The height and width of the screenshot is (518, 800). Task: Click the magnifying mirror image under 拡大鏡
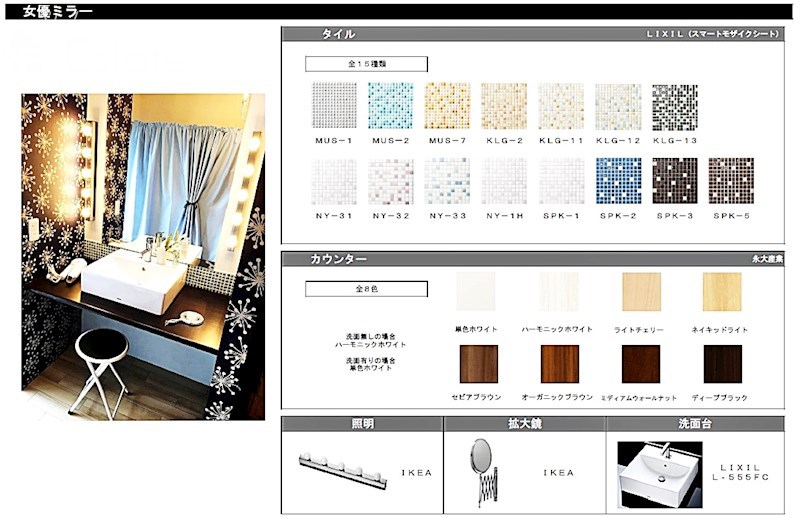tap(485, 468)
